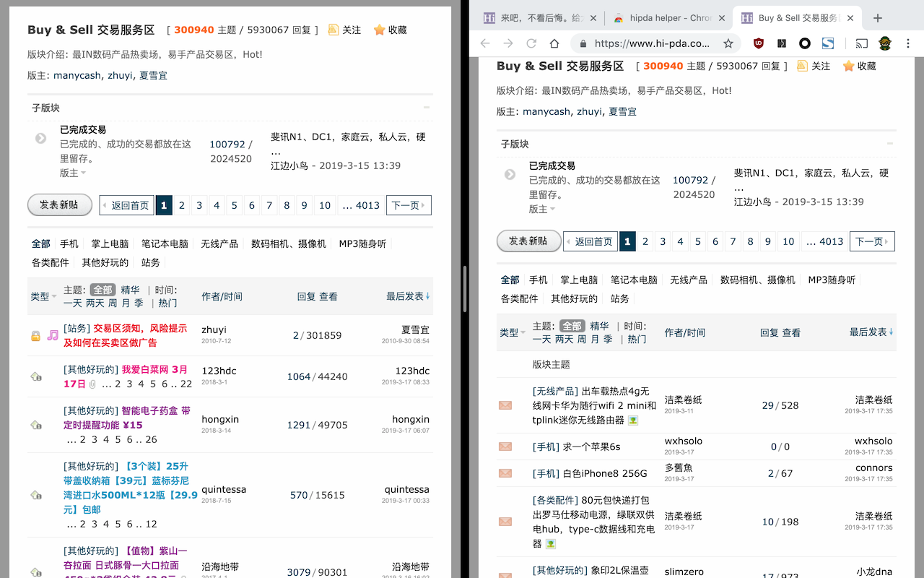The height and width of the screenshot is (578, 924).
Task: Open thread 交易区须知，风险提示 及如何在买卖区做广告
Action: pos(125,335)
